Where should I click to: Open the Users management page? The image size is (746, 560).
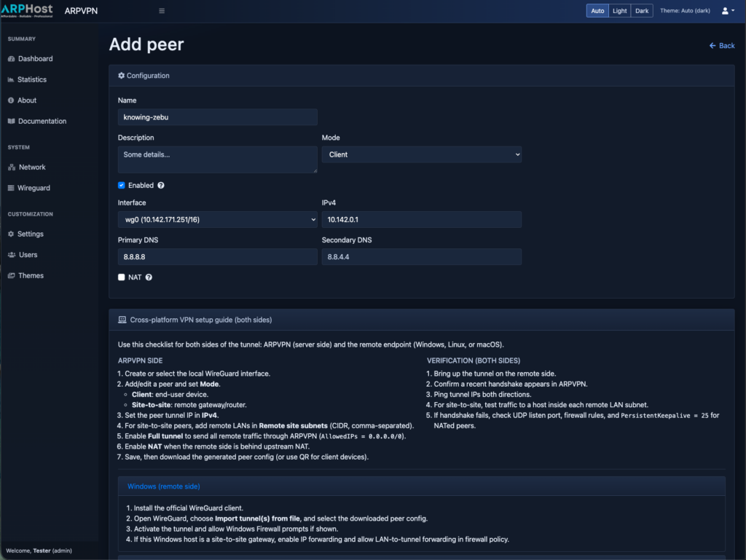point(28,254)
